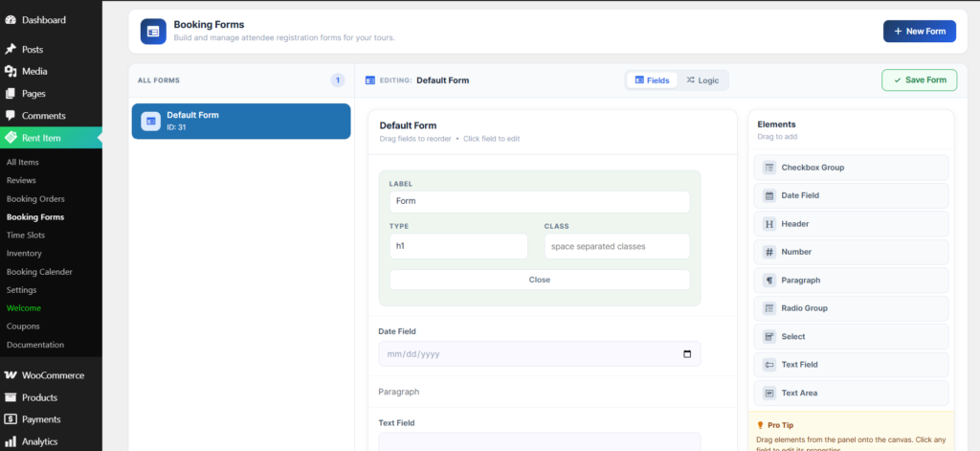Open Settings submenu item

(21, 290)
